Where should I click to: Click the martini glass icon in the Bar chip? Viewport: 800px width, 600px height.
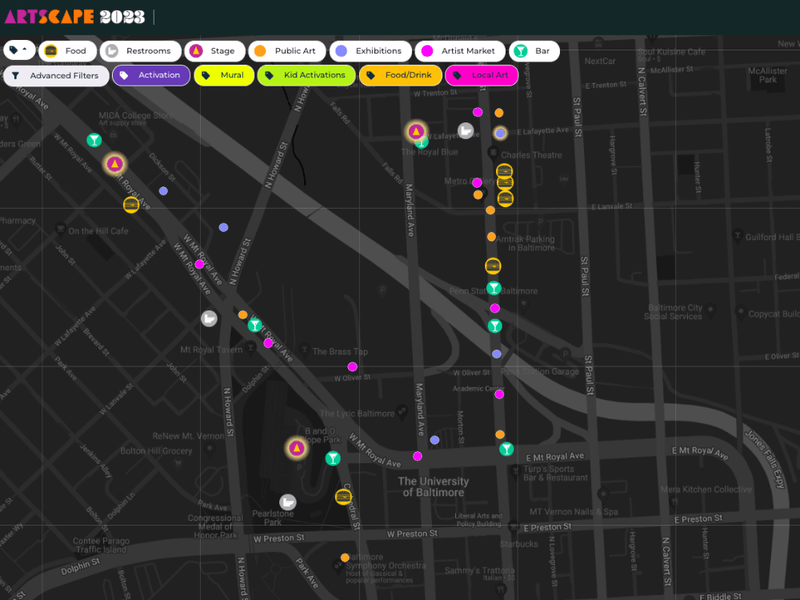pyautogui.click(x=521, y=50)
